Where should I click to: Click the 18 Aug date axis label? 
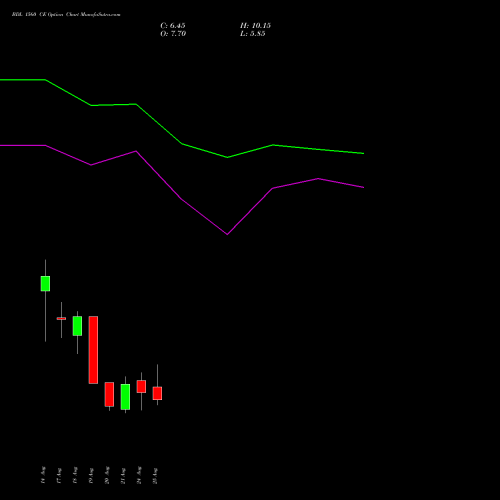point(75,475)
